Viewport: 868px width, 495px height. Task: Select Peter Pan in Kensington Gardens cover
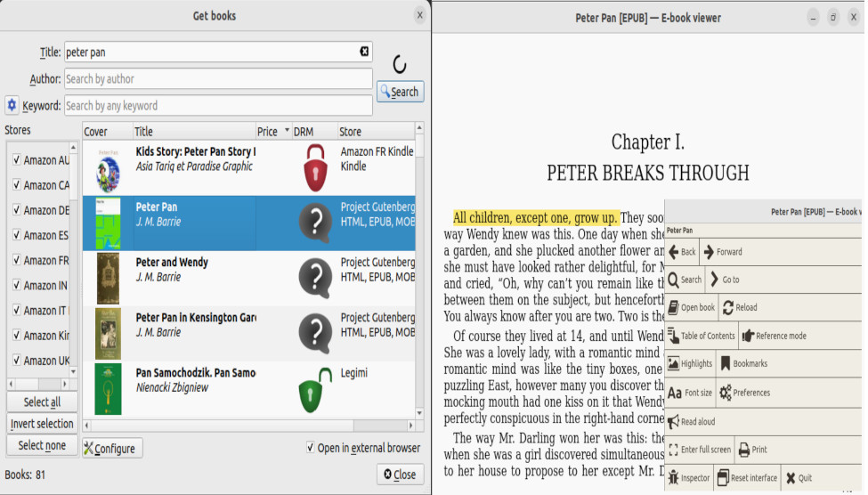click(108, 334)
